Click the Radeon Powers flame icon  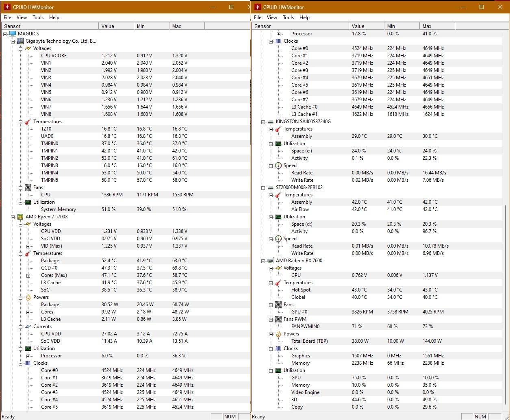(x=278, y=334)
